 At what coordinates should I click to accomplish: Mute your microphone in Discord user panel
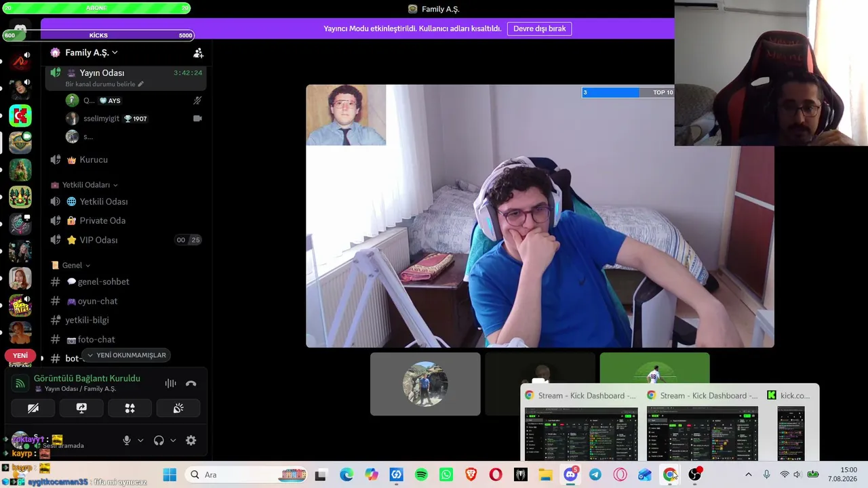tap(126, 441)
